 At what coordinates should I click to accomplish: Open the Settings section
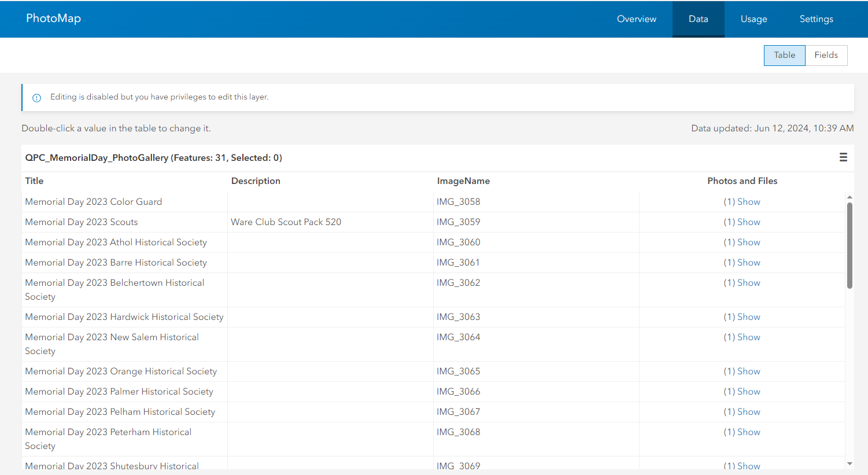coord(816,19)
